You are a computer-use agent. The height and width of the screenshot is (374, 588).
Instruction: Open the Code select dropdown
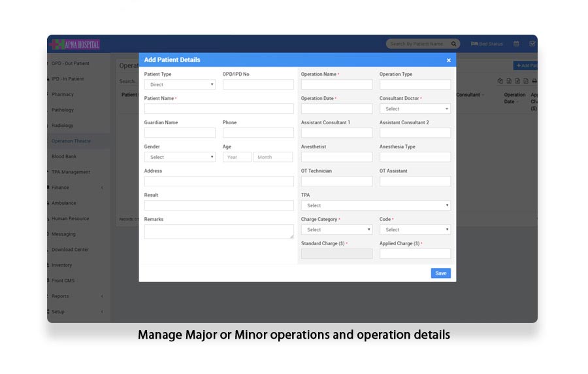[415, 229]
